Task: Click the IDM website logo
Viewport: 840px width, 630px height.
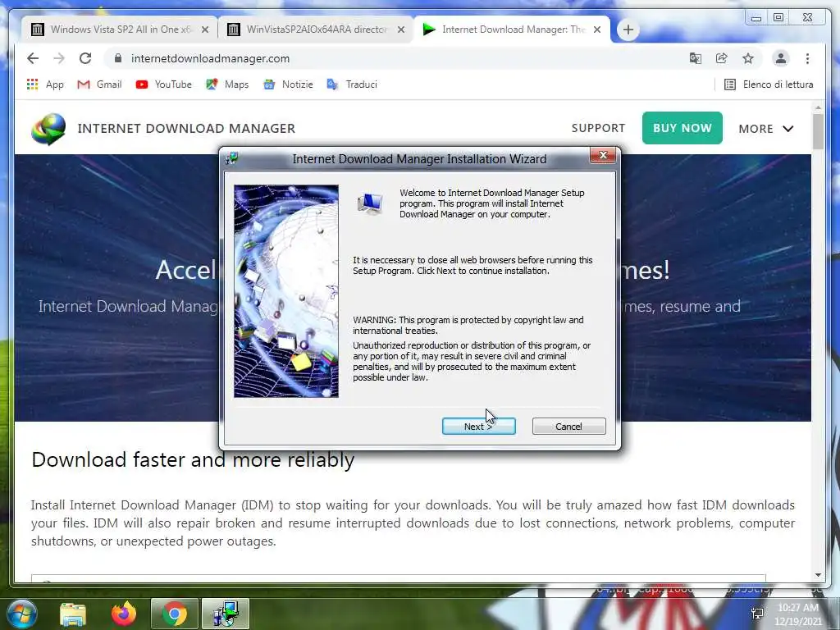Action: 48,129
